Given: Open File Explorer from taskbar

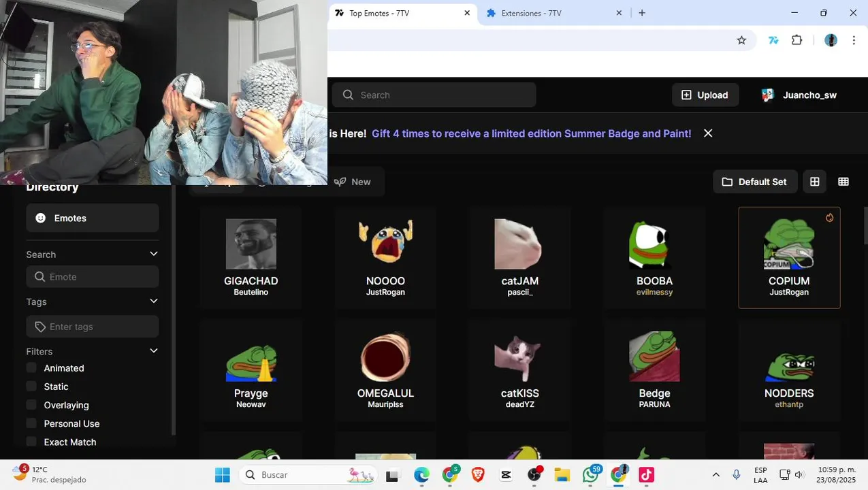Looking at the screenshot, I should (x=562, y=475).
